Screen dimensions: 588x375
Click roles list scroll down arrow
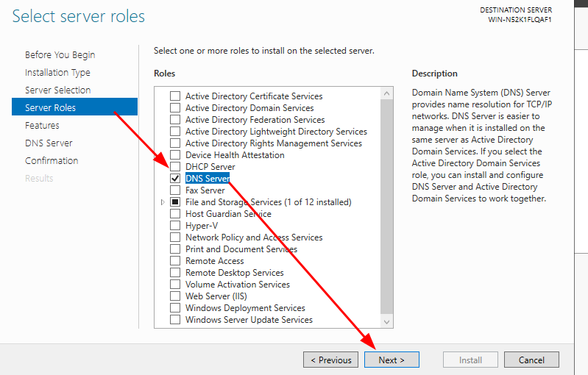(x=386, y=321)
